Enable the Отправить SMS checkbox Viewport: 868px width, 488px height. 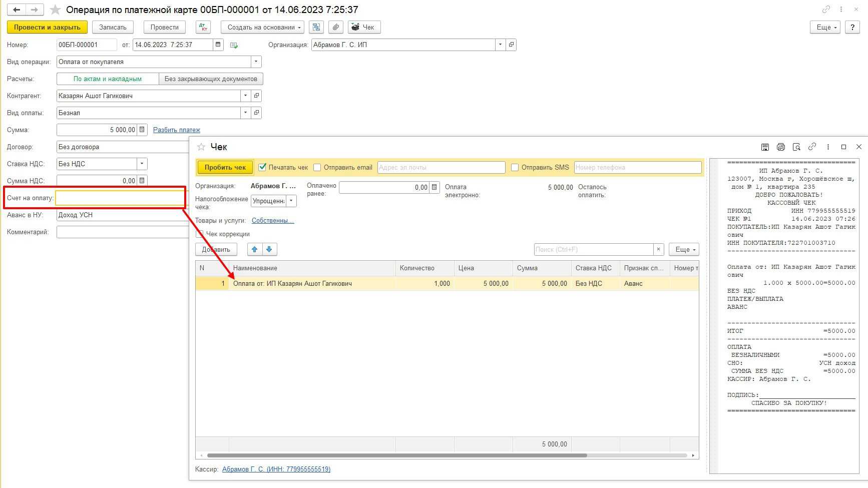[515, 167]
